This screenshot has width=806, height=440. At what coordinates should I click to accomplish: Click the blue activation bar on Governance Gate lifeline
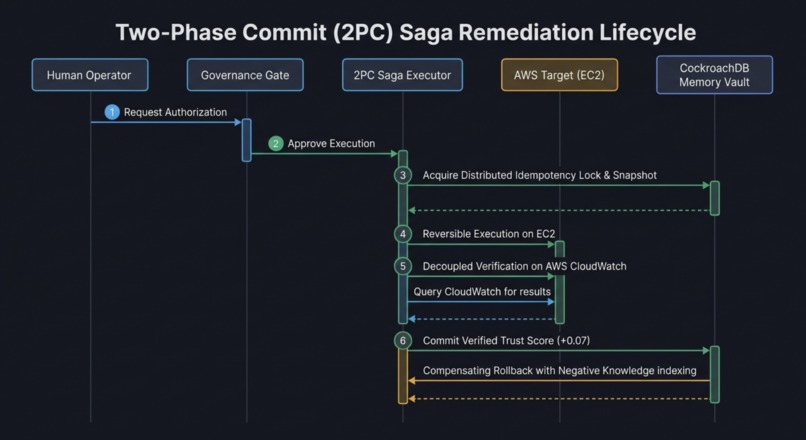247,140
